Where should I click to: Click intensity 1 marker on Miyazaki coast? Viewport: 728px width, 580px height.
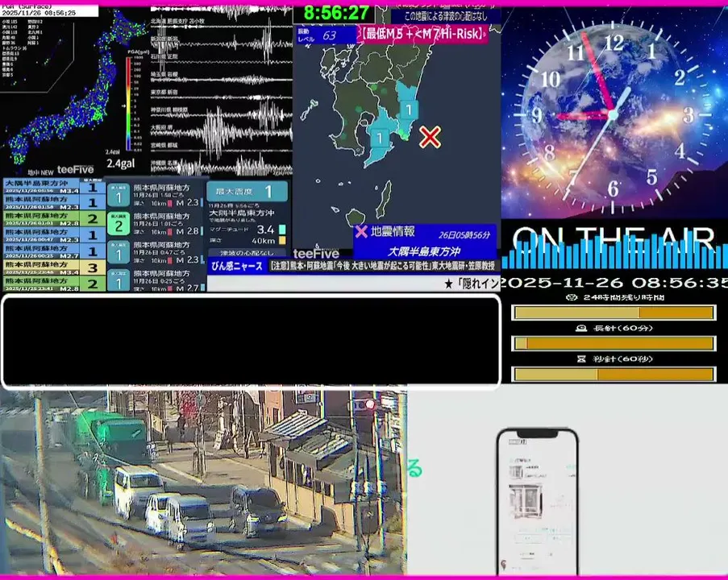point(409,110)
